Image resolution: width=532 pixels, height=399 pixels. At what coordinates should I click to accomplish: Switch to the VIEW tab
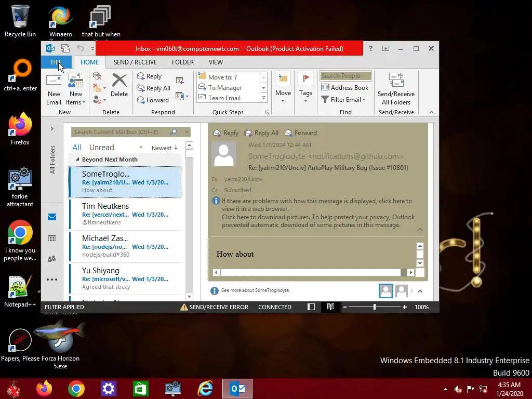[216, 62]
